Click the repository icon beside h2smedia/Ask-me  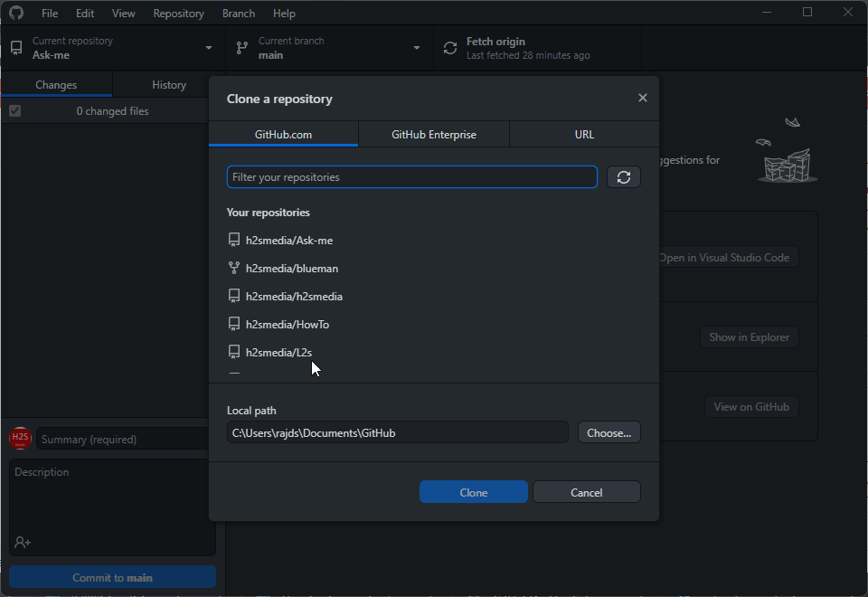(x=234, y=240)
